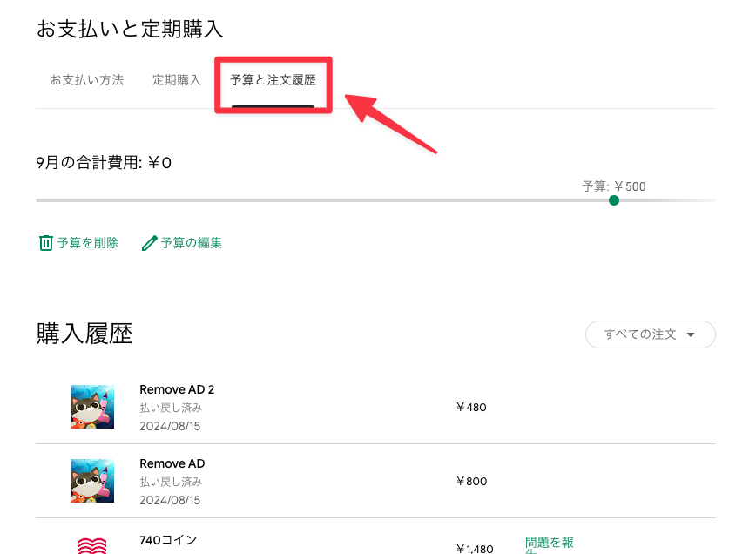Image resolution: width=756 pixels, height=554 pixels.
Task: Click the 予算の編集 link text
Action: click(192, 242)
